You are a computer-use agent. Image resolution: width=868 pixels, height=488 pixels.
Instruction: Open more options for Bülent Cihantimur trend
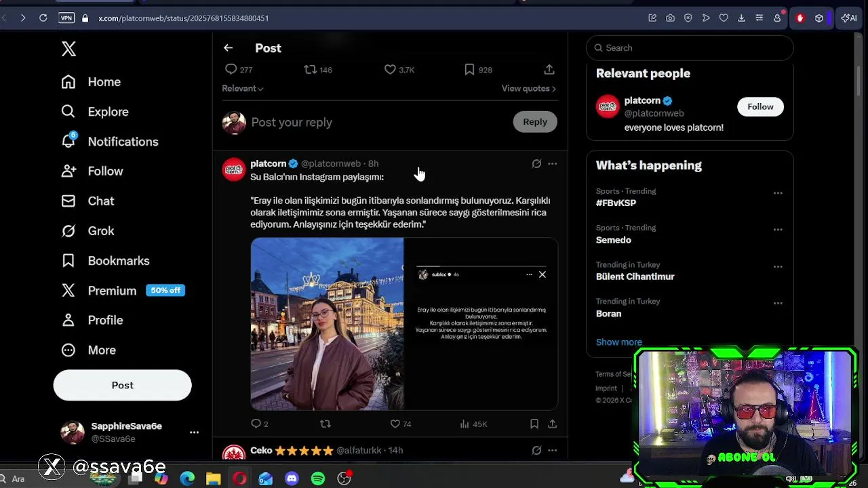point(778,266)
